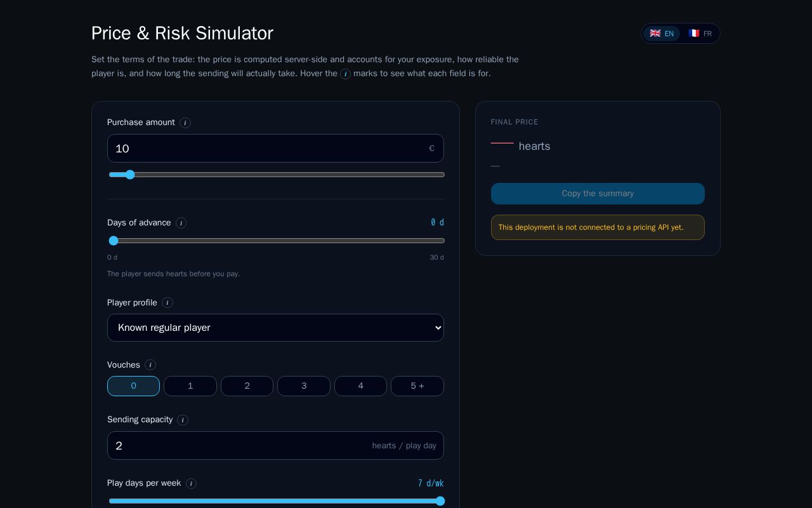
Task: Switch language to EN
Action: [662, 34]
